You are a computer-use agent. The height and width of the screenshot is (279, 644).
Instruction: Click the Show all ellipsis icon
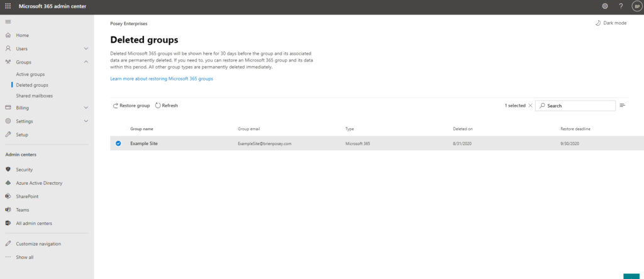[x=8, y=257]
